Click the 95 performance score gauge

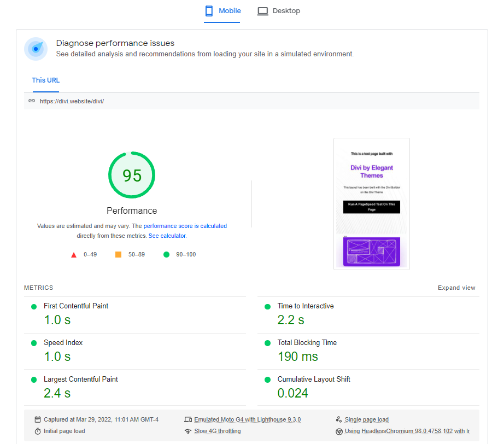tap(132, 175)
